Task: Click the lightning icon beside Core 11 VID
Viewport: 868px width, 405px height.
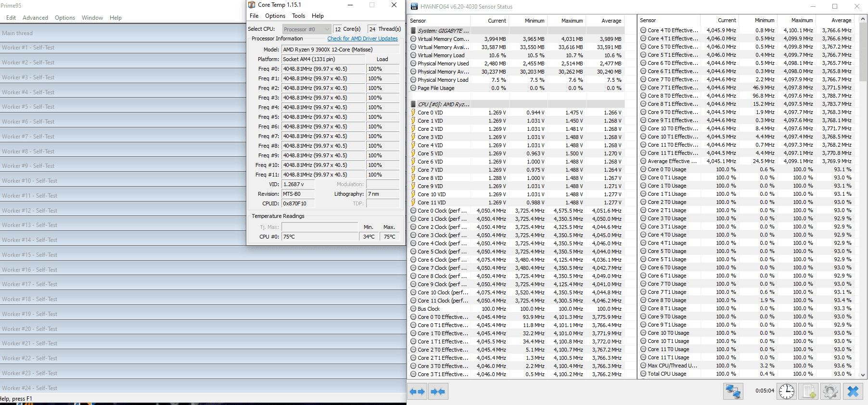Action: (413, 202)
